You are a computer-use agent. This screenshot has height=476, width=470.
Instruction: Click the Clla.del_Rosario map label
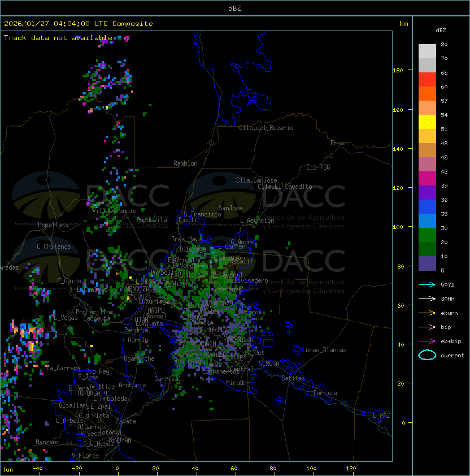(266, 128)
